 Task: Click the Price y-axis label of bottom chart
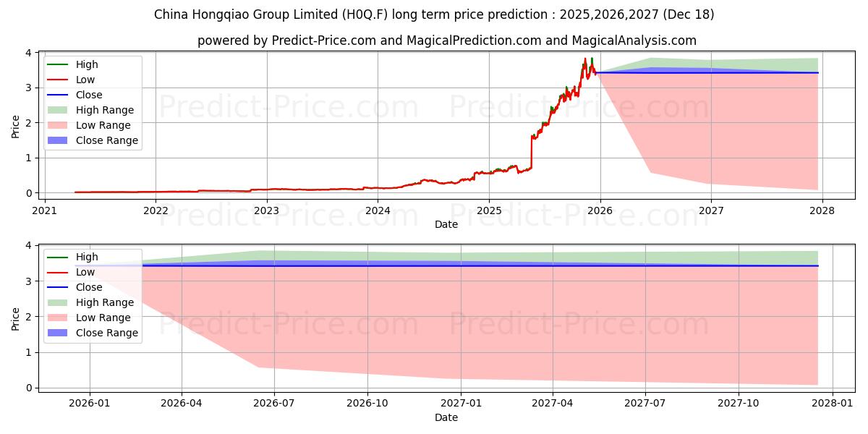pyautogui.click(x=16, y=319)
